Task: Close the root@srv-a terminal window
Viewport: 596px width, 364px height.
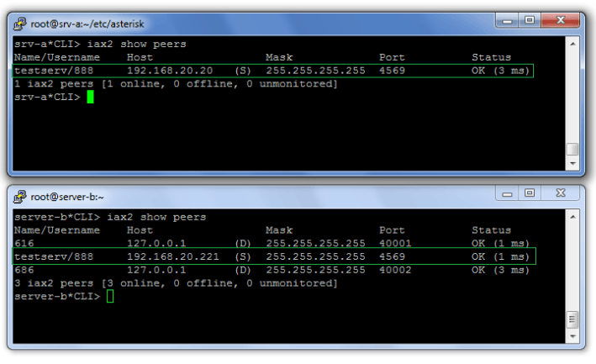Action: [560, 20]
